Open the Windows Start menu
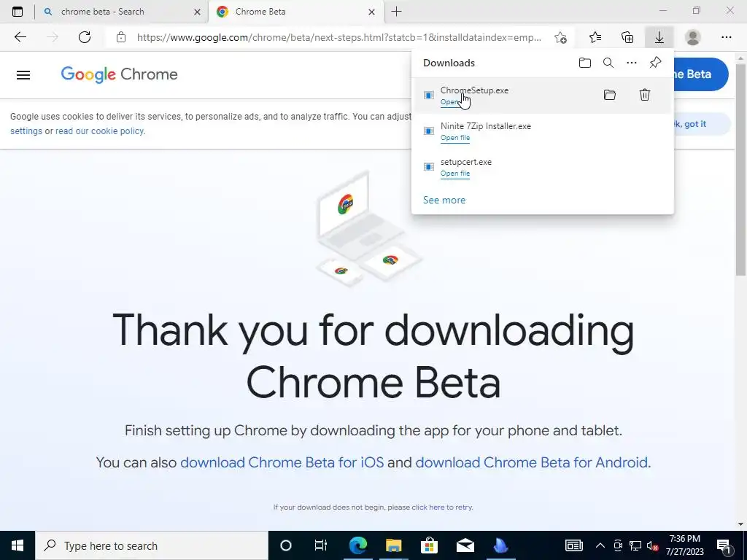 point(18,545)
